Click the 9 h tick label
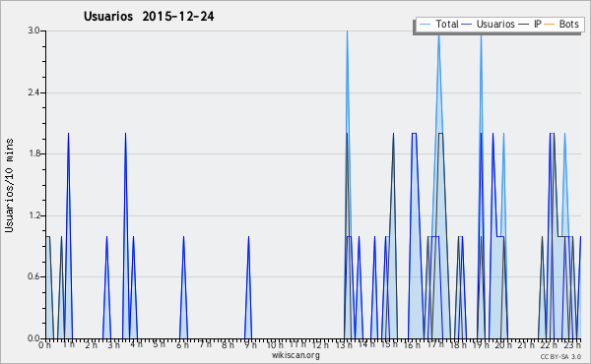This screenshot has width=591, height=364. coord(250,344)
